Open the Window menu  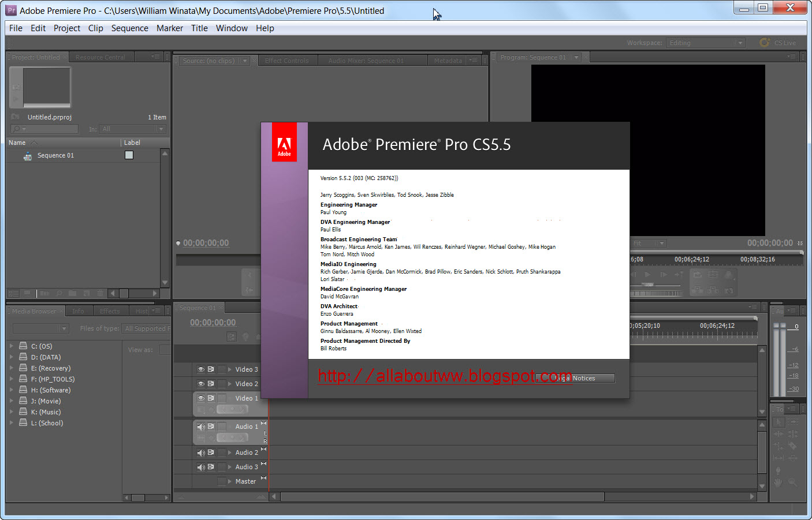pyautogui.click(x=232, y=28)
